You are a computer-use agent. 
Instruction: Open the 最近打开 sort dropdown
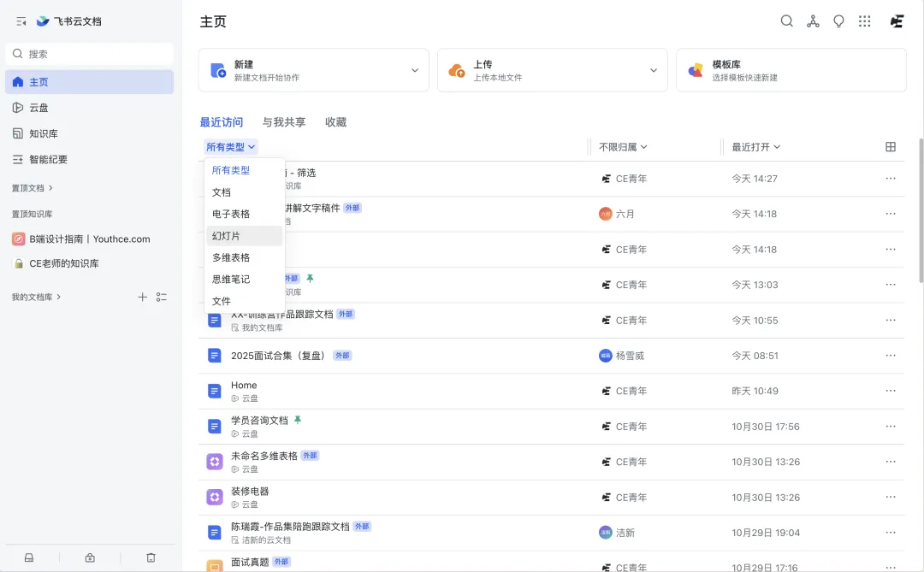click(756, 146)
